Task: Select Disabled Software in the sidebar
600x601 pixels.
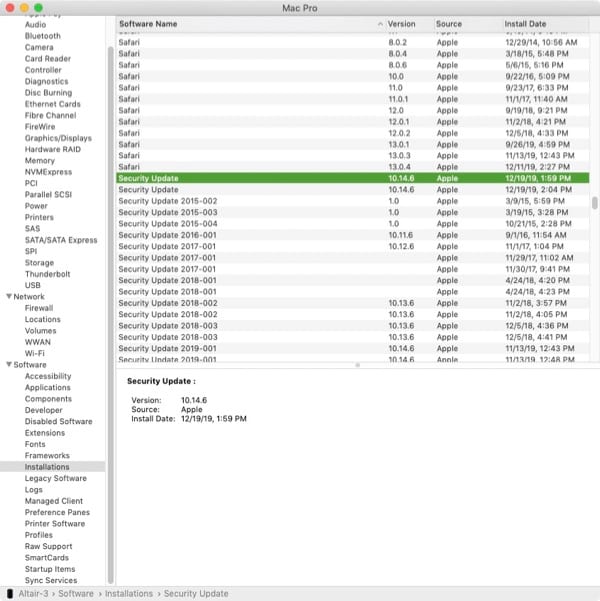Action: pos(59,421)
